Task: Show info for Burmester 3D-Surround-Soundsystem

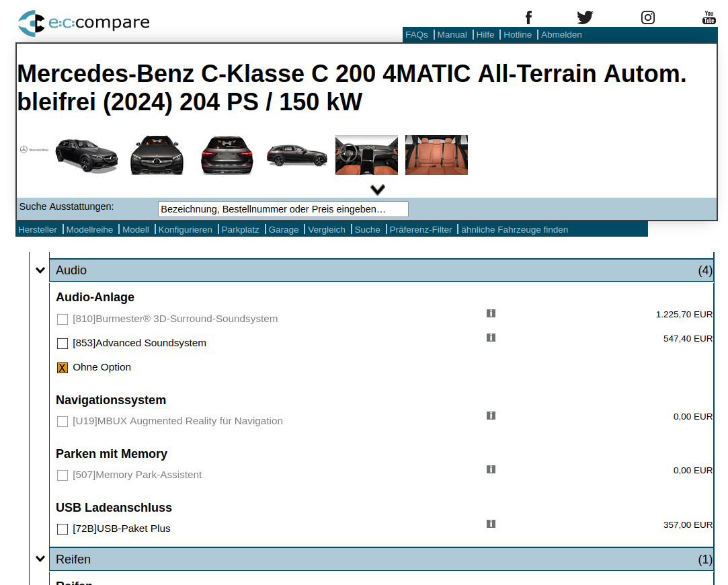Action: (x=491, y=313)
